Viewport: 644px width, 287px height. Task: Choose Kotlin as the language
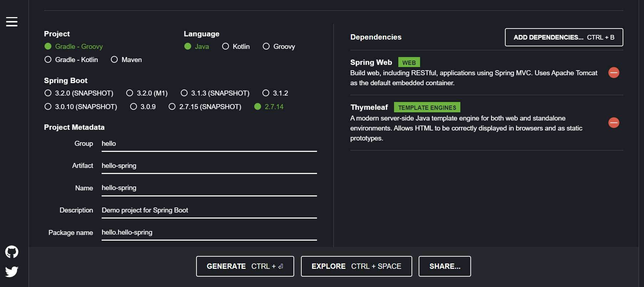point(236,46)
